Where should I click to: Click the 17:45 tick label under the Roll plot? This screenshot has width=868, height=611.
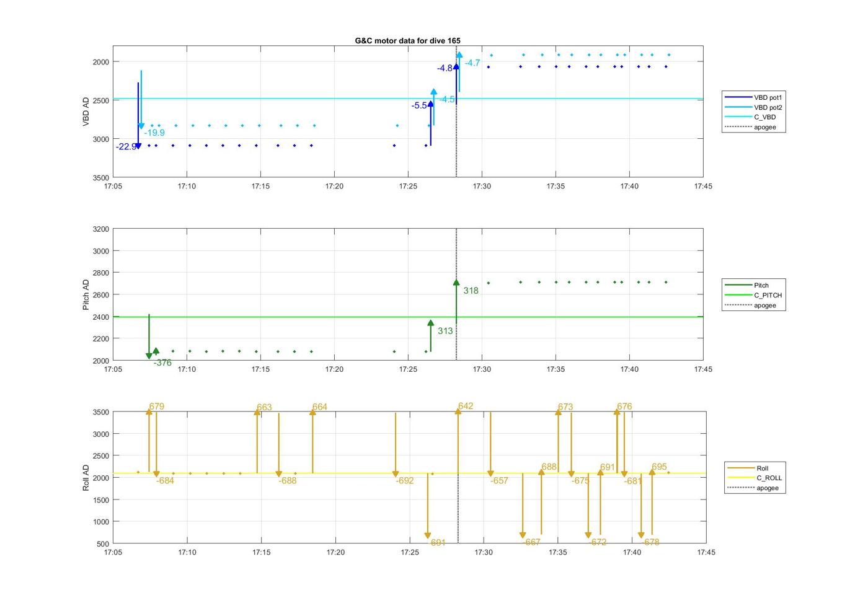tap(706, 552)
